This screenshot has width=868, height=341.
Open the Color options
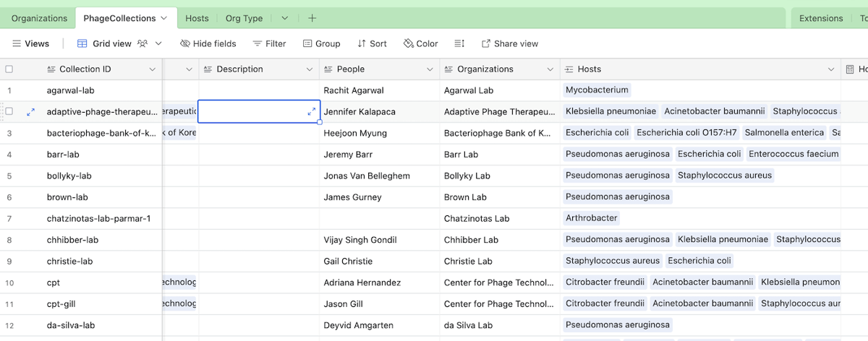tap(420, 43)
